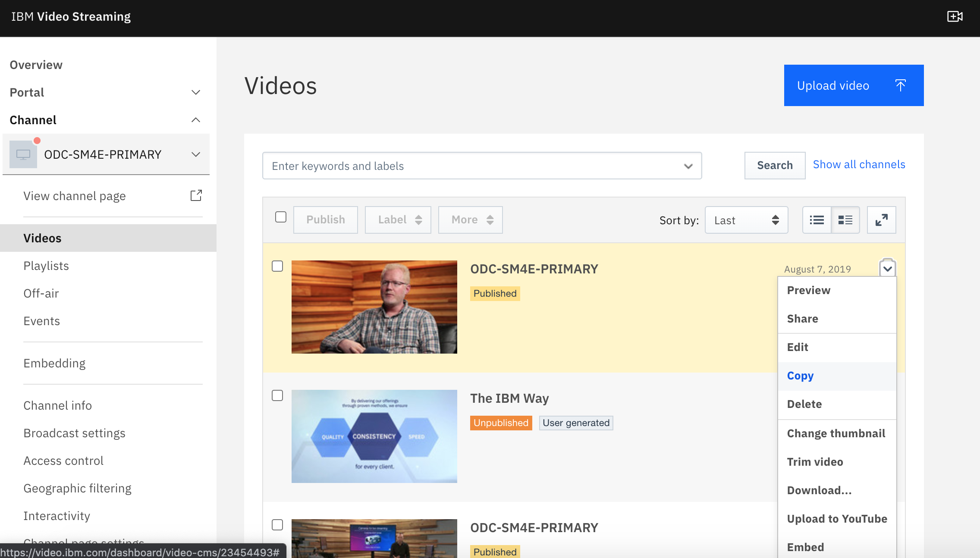Open Events in the sidebar

point(42,321)
